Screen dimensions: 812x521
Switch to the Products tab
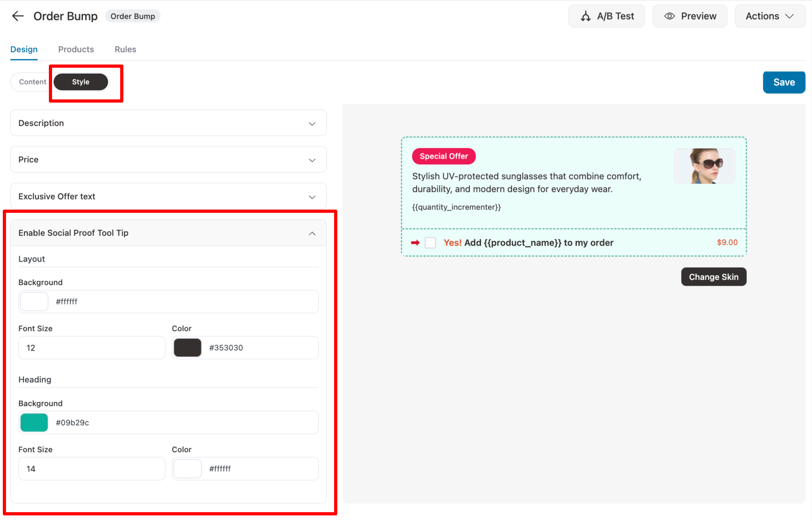(x=76, y=49)
